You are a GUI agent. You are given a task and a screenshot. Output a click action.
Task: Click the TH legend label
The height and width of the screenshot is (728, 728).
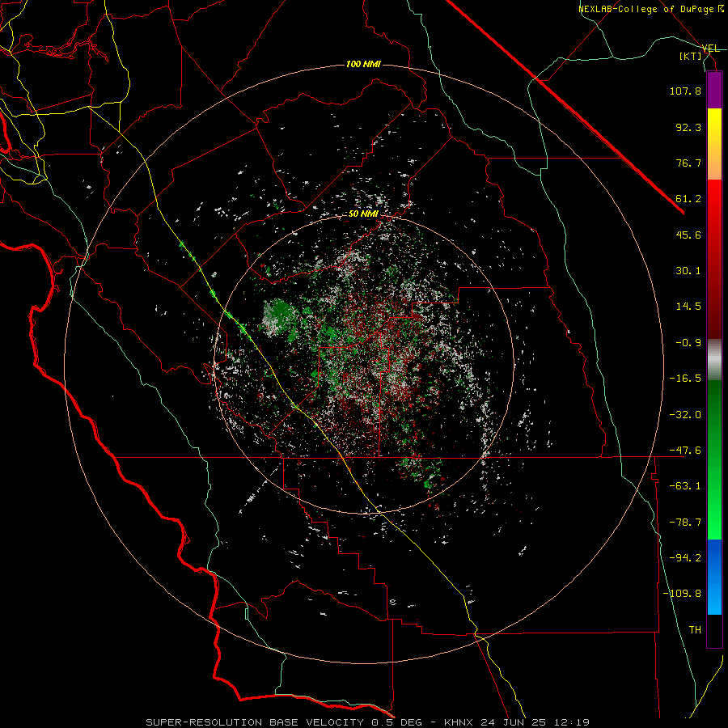click(695, 630)
